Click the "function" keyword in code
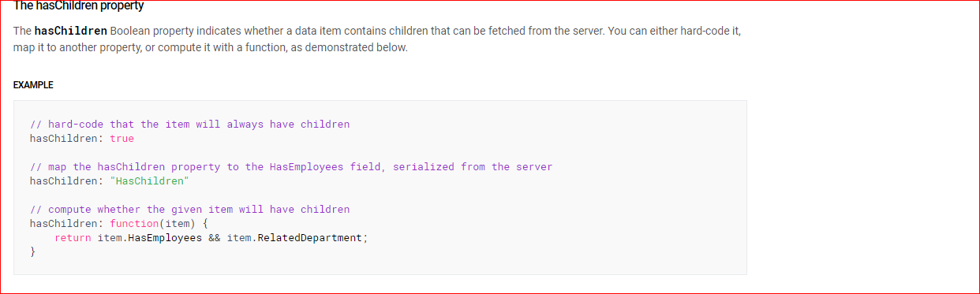Viewport: 980px width, 294px height. [x=134, y=224]
